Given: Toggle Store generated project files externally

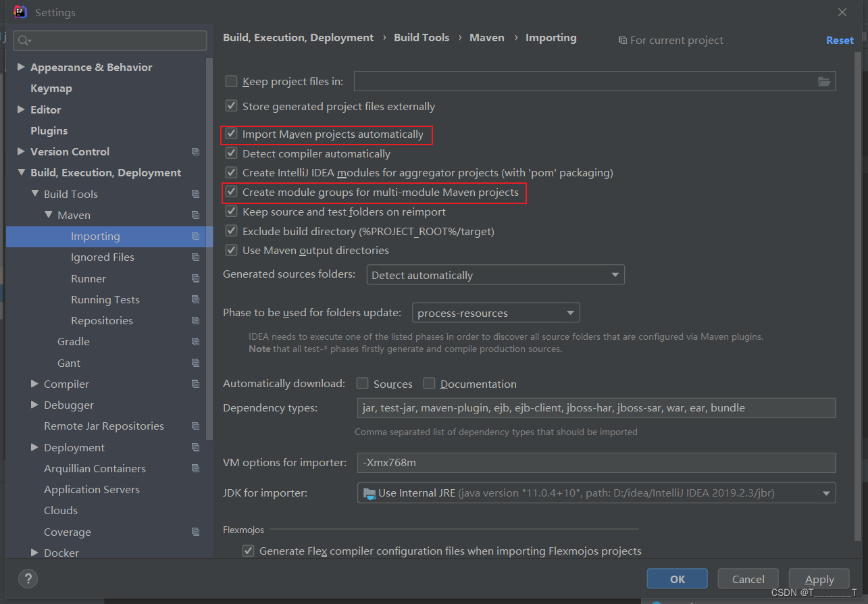Looking at the screenshot, I should point(231,106).
